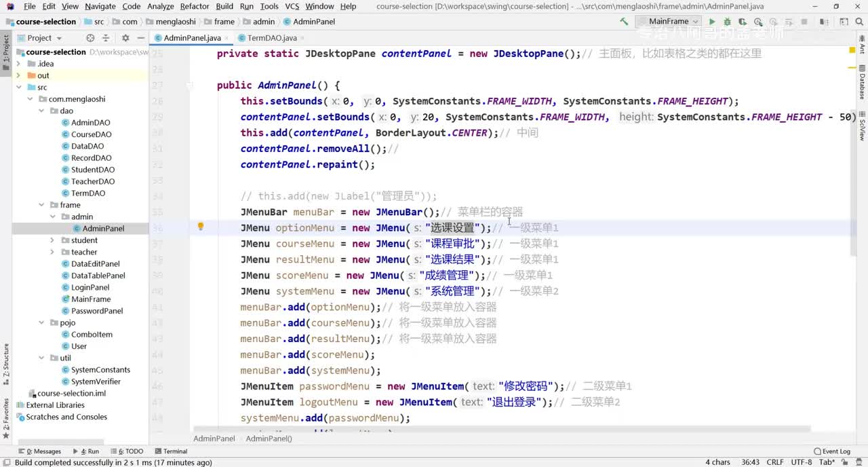The image size is (868, 467).
Task: Open the Database side tool window
Action: tap(862, 81)
